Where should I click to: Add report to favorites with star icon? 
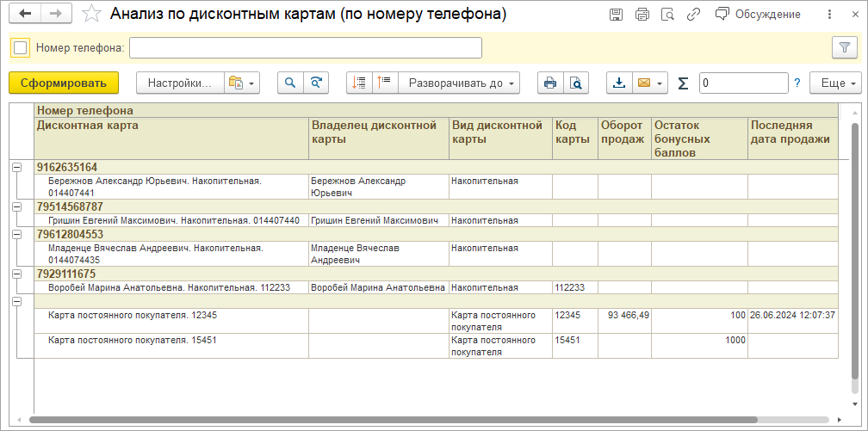point(90,15)
